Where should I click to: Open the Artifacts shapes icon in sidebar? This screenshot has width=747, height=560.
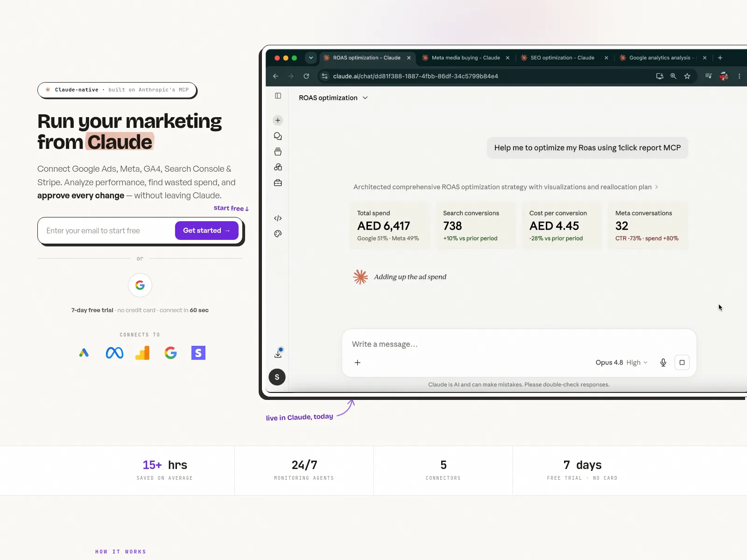(278, 167)
